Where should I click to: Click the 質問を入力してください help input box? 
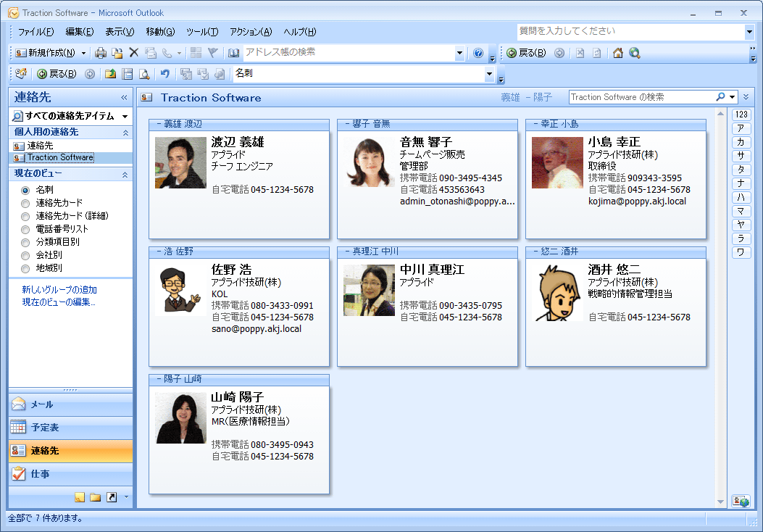point(630,32)
